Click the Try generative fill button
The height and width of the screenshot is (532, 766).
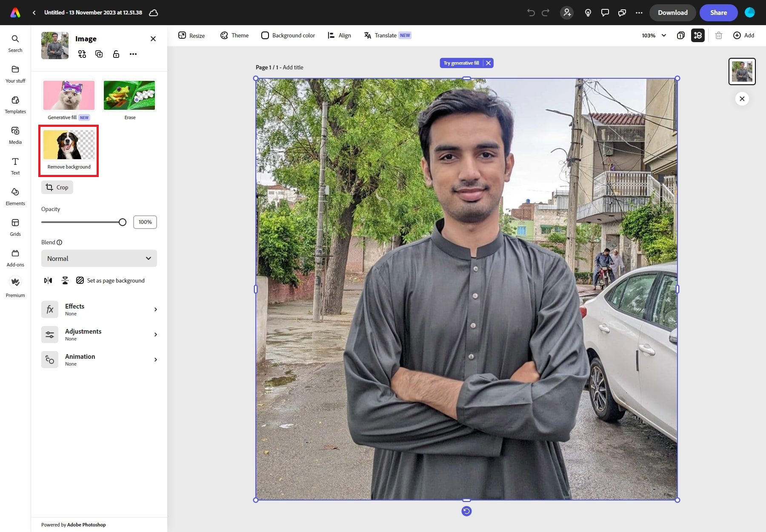click(462, 63)
